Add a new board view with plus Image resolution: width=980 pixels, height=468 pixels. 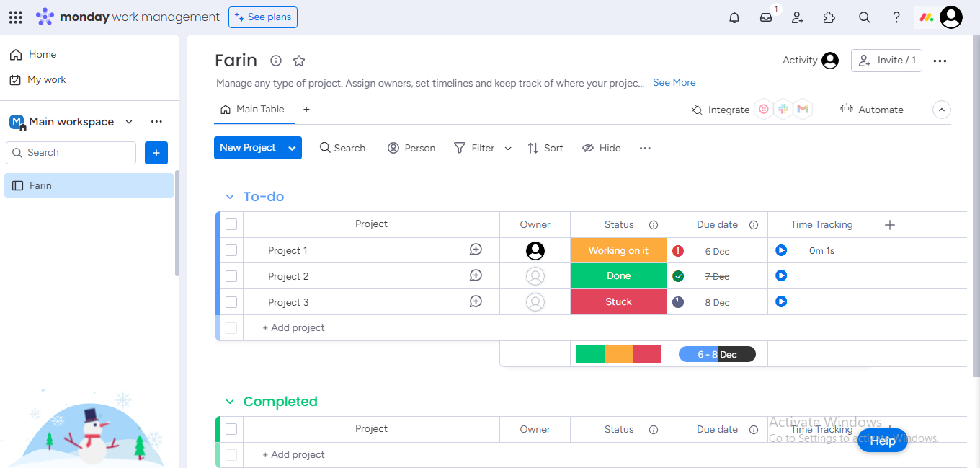click(306, 110)
